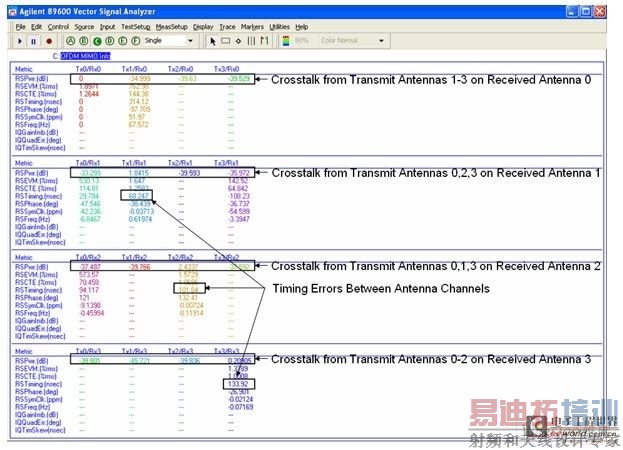Open the Edit menu
623x450 pixels.
(37, 27)
